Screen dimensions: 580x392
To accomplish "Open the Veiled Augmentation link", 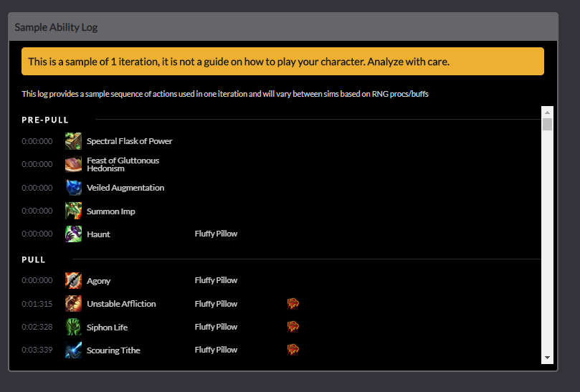I will pyautogui.click(x=125, y=188).
